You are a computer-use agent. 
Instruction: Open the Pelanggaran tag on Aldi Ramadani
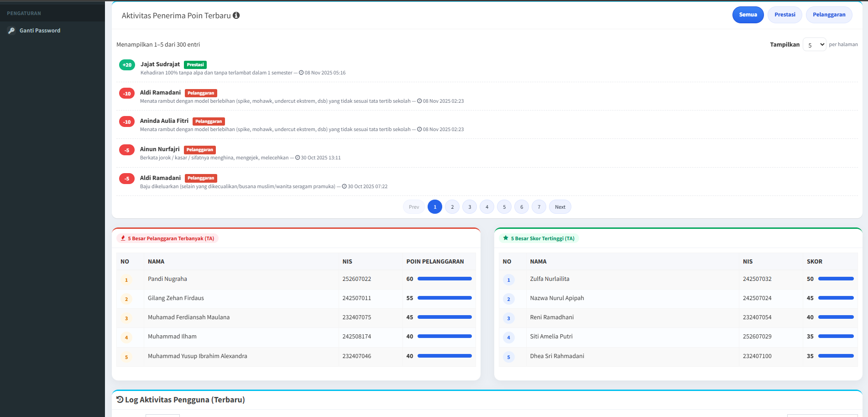click(x=201, y=93)
